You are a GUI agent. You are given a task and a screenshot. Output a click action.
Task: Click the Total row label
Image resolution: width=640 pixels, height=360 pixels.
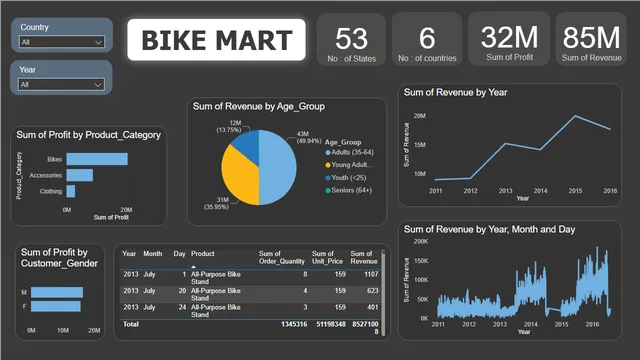pos(131,324)
